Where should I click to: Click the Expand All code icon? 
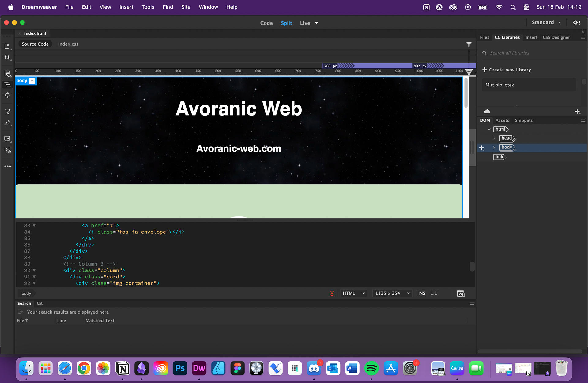click(8, 112)
